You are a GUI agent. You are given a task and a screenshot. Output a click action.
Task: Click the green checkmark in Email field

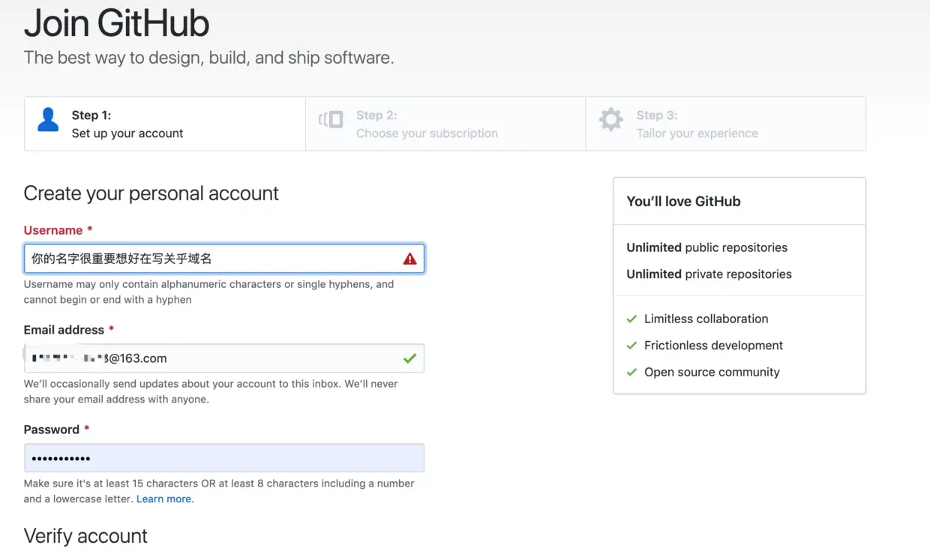point(409,358)
